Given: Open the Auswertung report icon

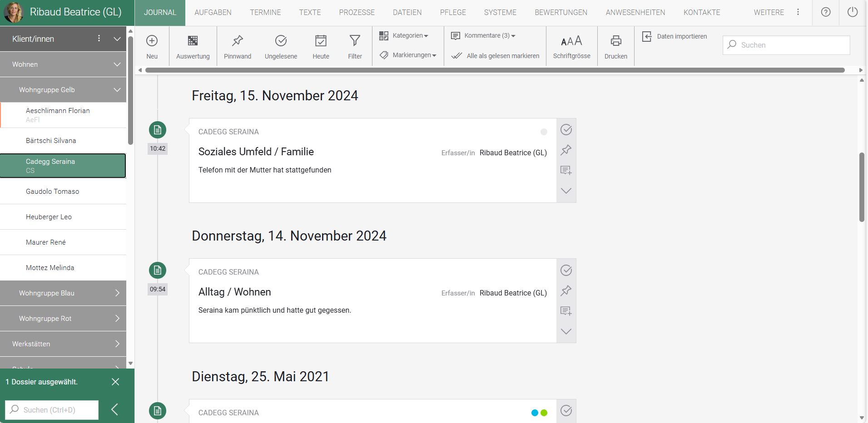Looking at the screenshot, I should [193, 41].
